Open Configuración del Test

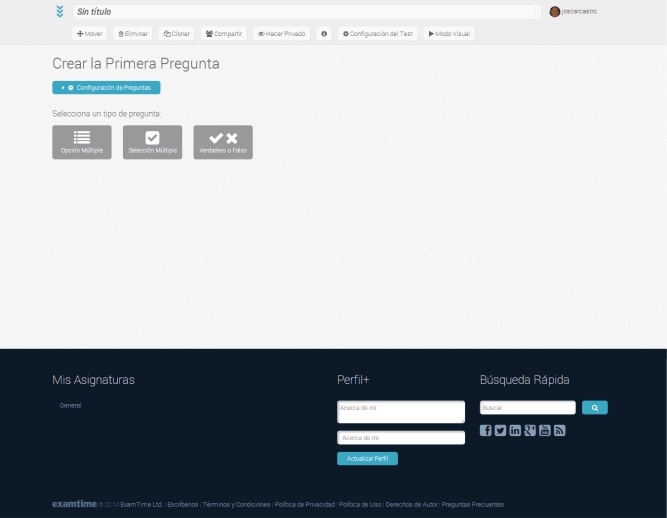point(378,34)
